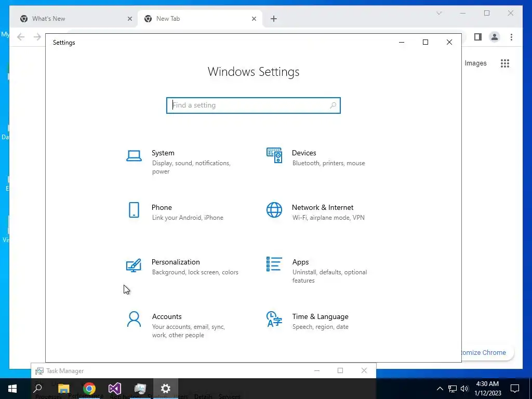Open the Devices keyboard and speaker icon

274,155
